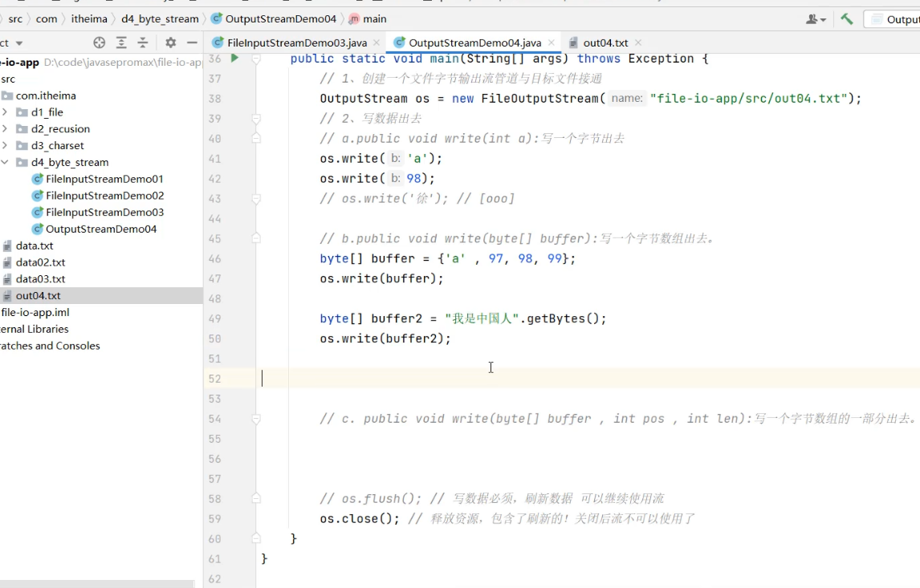Screen dimensions: 920x588
Task: Click byte[] buffer declaration line
Action: tap(448, 258)
